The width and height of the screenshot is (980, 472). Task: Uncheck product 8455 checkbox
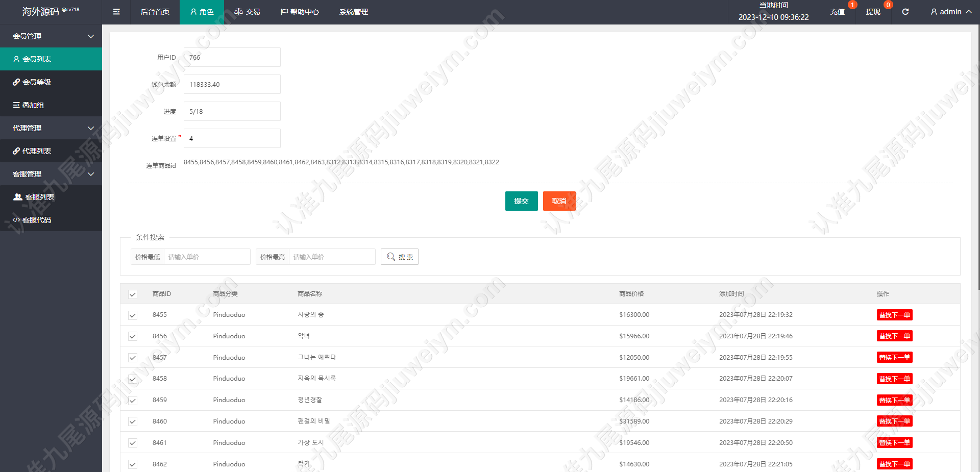[x=133, y=315]
